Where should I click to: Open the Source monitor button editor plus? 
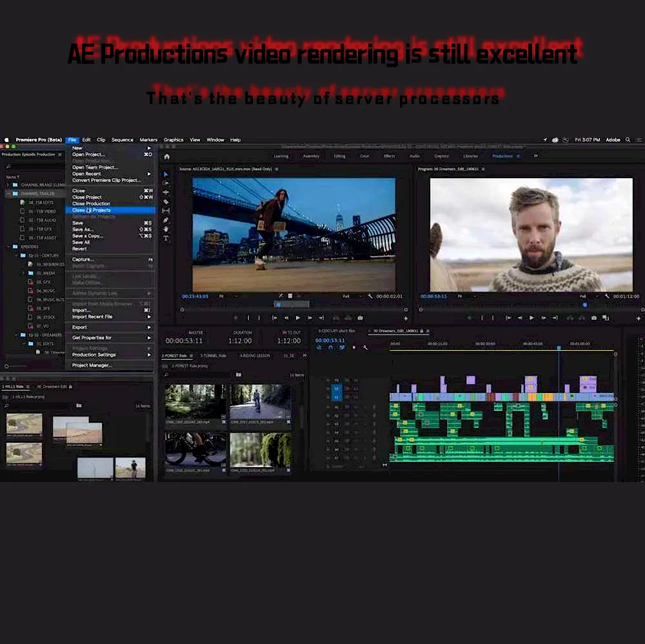pyautogui.click(x=406, y=318)
